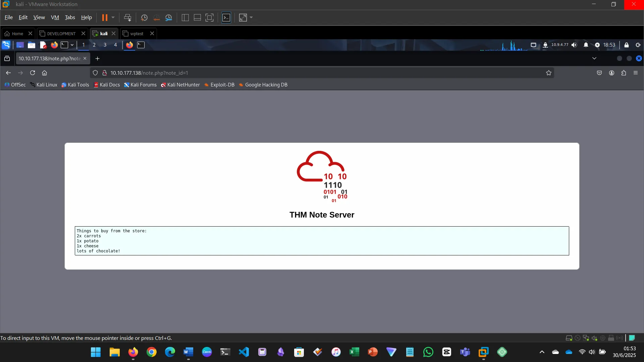The width and height of the screenshot is (644, 362).
Task: Switch to the DEVELOPMENT VM tab
Action: tap(61, 34)
